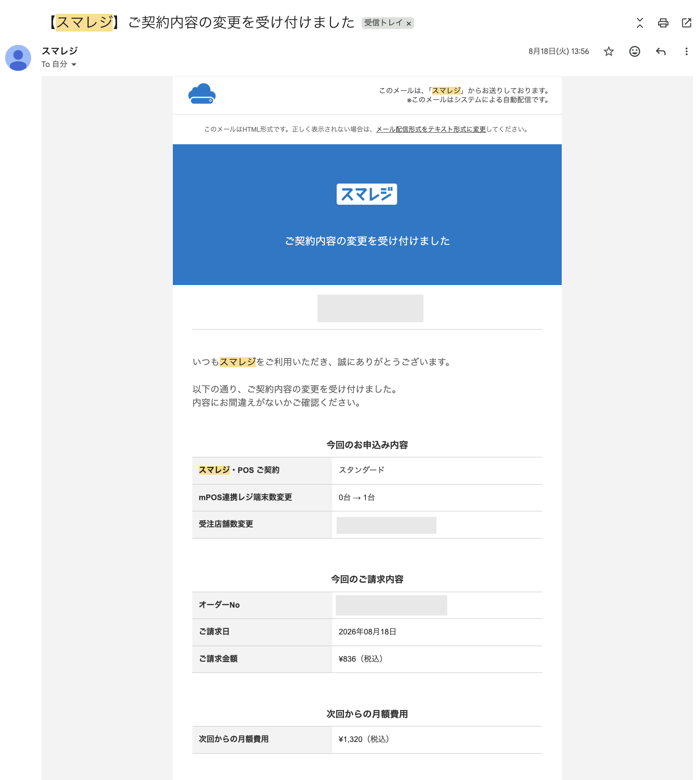Star this スマレジ email
The image size is (700, 780).
[609, 51]
